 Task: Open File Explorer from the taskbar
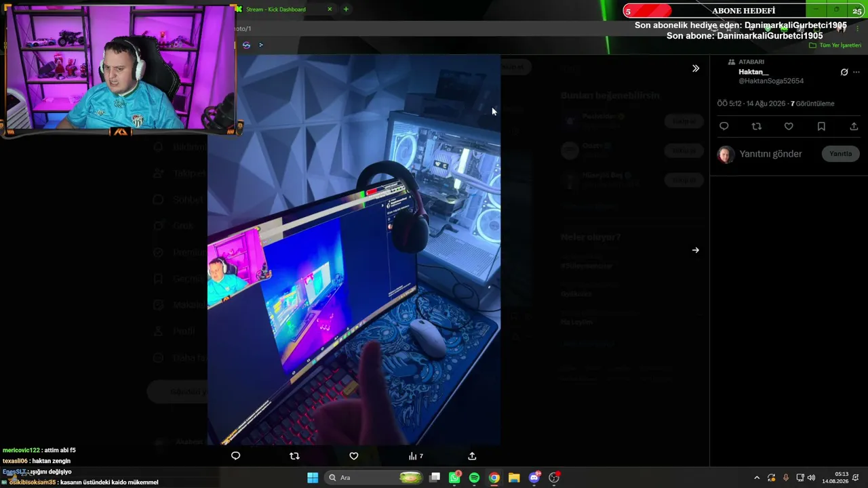click(514, 478)
